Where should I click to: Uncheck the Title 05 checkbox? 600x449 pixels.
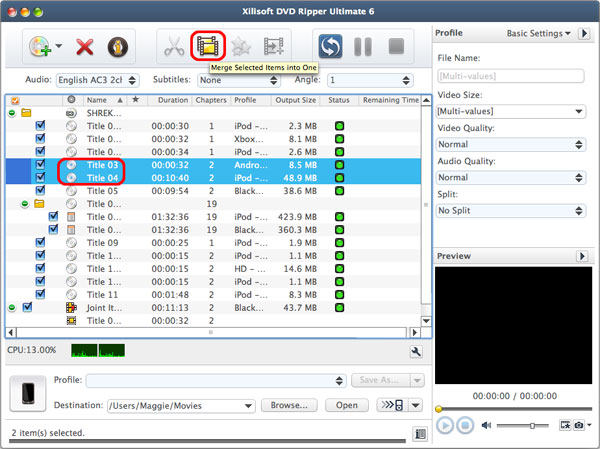click(x=40, y=190)
